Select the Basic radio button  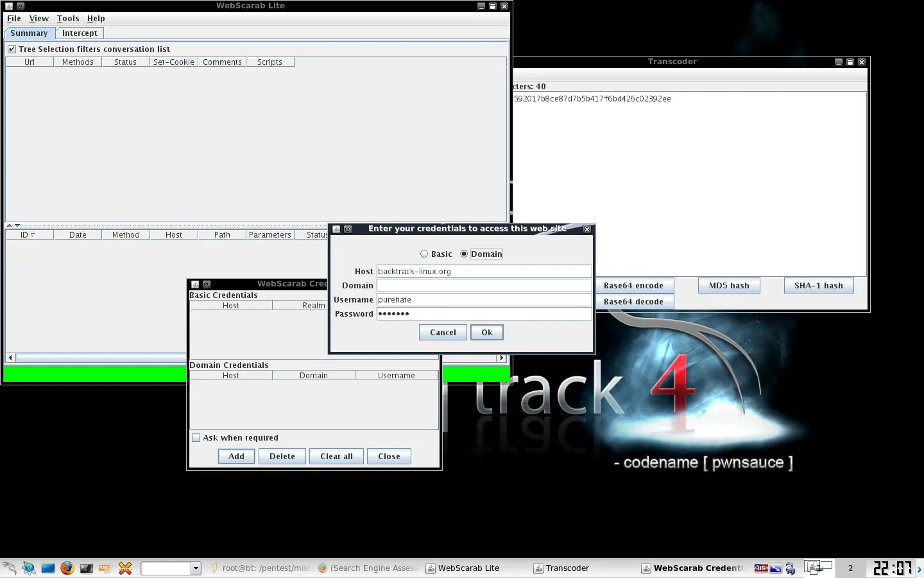pos(424,254)
